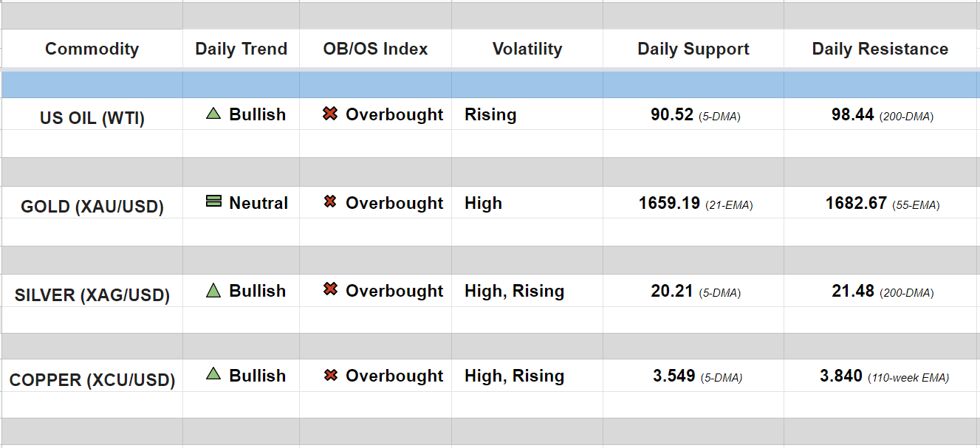980x448 pixels.
Task: Click the Copper resistance value 3.840
Action: click(x=841, y=376)
